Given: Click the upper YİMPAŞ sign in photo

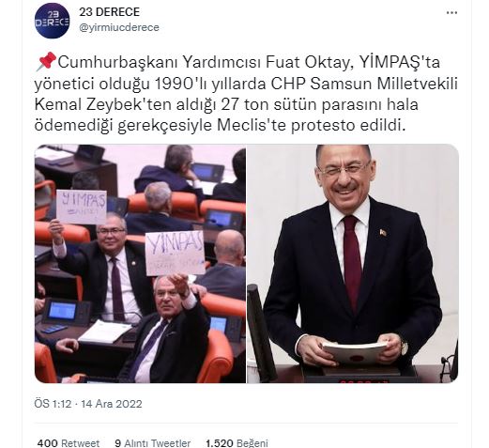Looking at the screenshot, I should (x=82, y=207).
